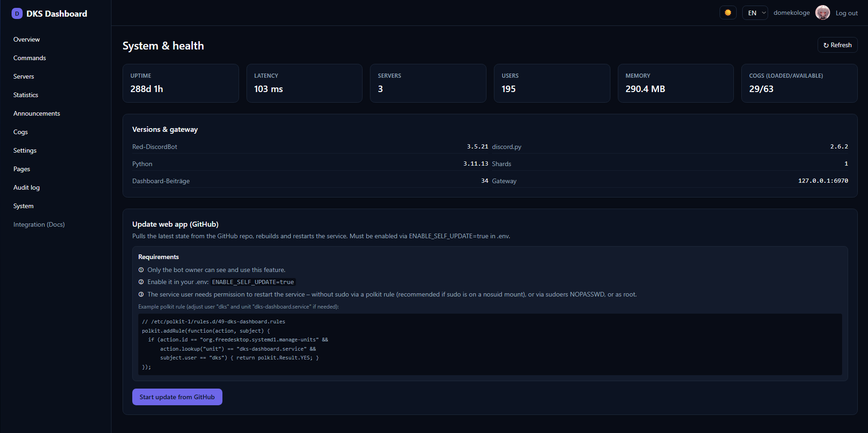Click the requirement one circled number icon

pyautogui.click(x=141, y=270)
